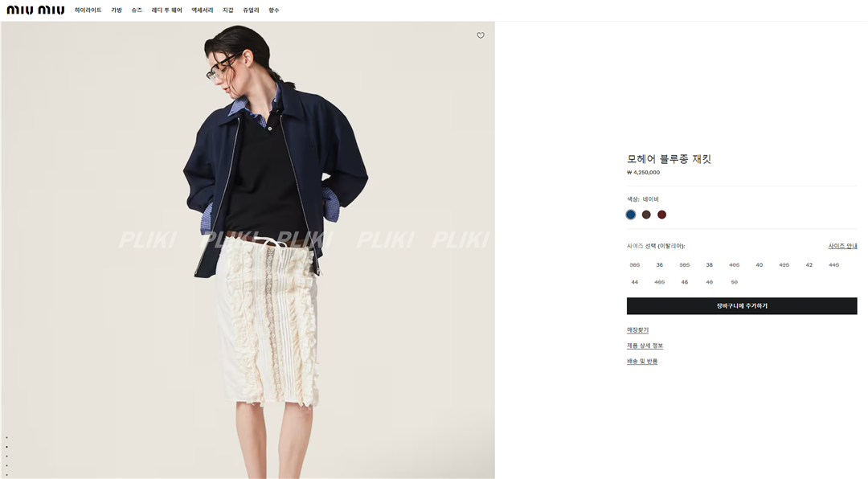Open the 액세서리 accessories menu

[x=202, y=10]
